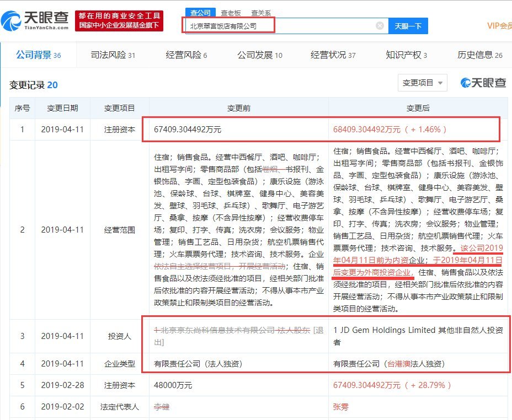Click 投资人 cell in row 3
The height and width of the screenshot is (420, 512).
(x=120, y=336)
